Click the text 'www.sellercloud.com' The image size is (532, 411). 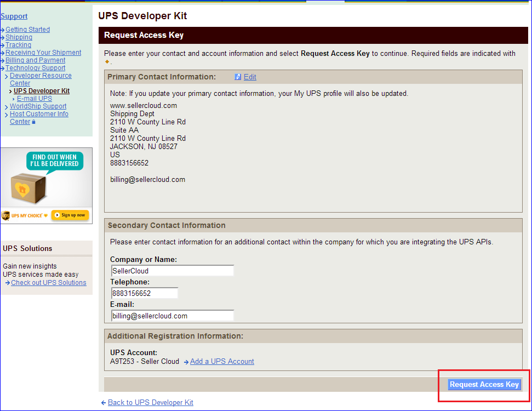(144, 106)
